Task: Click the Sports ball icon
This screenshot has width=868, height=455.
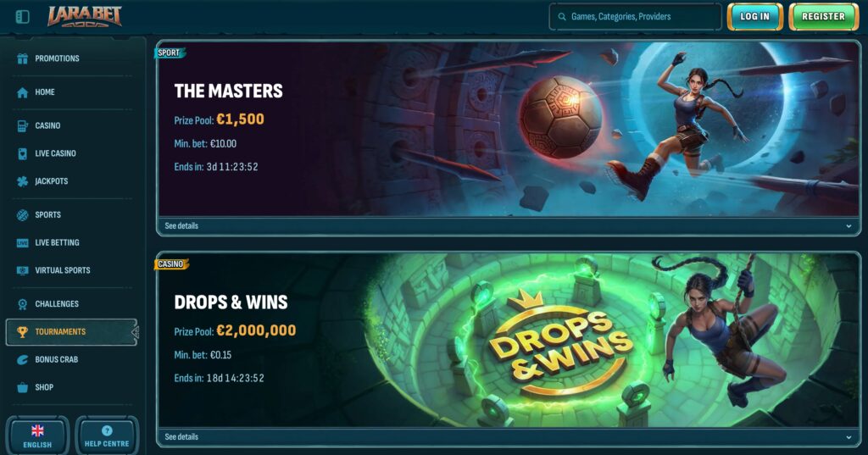Action: pos(22,214)
